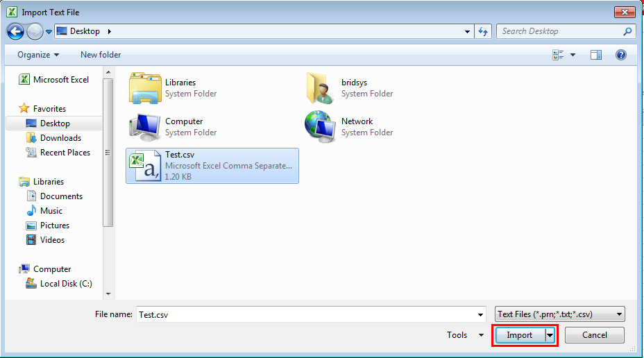Toggle the preview pane icon
Image resolution: width=644 pixels, height=358 pixels.
[x=595, y=55]
